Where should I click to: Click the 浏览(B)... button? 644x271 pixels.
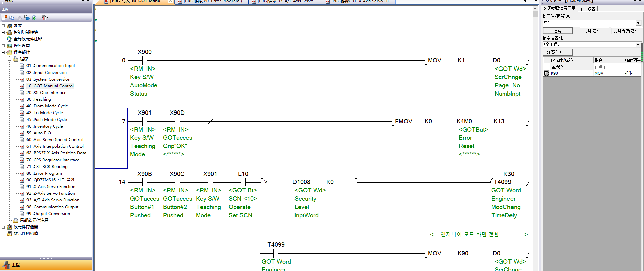click(557, 52)
